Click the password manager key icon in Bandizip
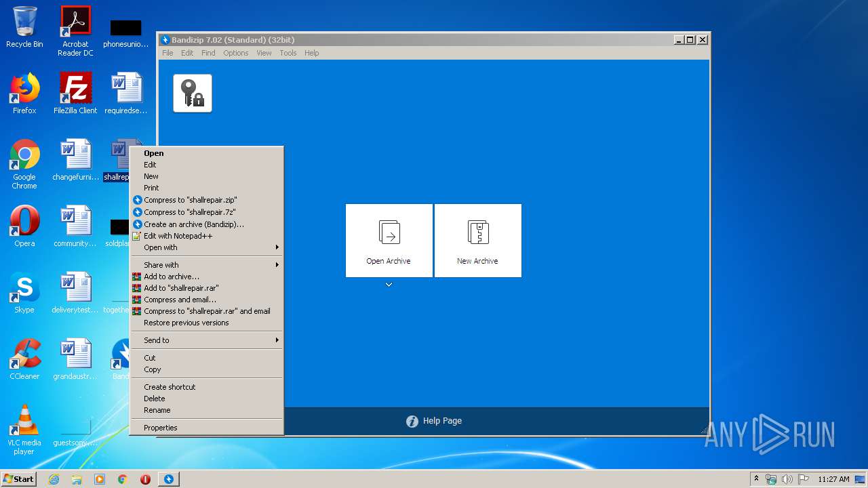Image resolution: width=868 pixels, height=488 pixels. (193, 93)
